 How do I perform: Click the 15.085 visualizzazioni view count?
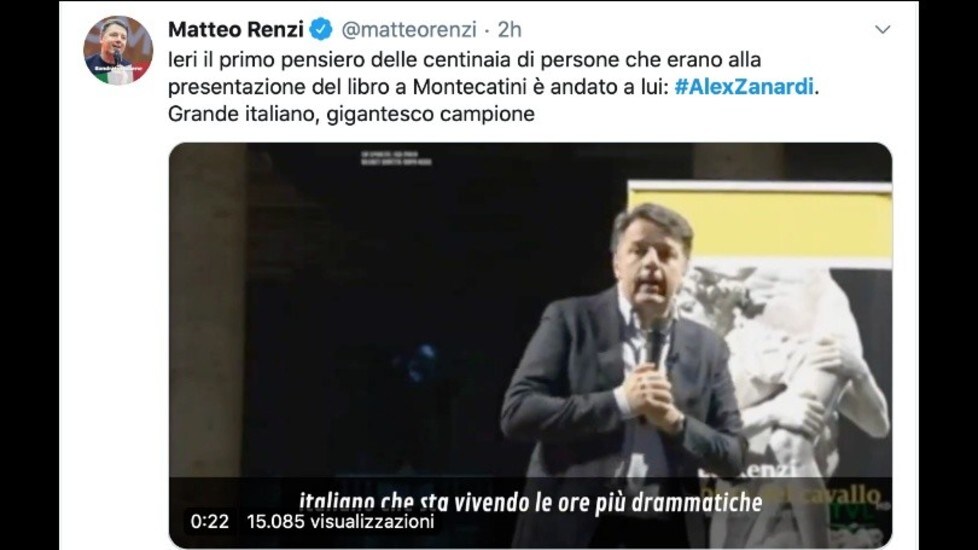[341, 521]
